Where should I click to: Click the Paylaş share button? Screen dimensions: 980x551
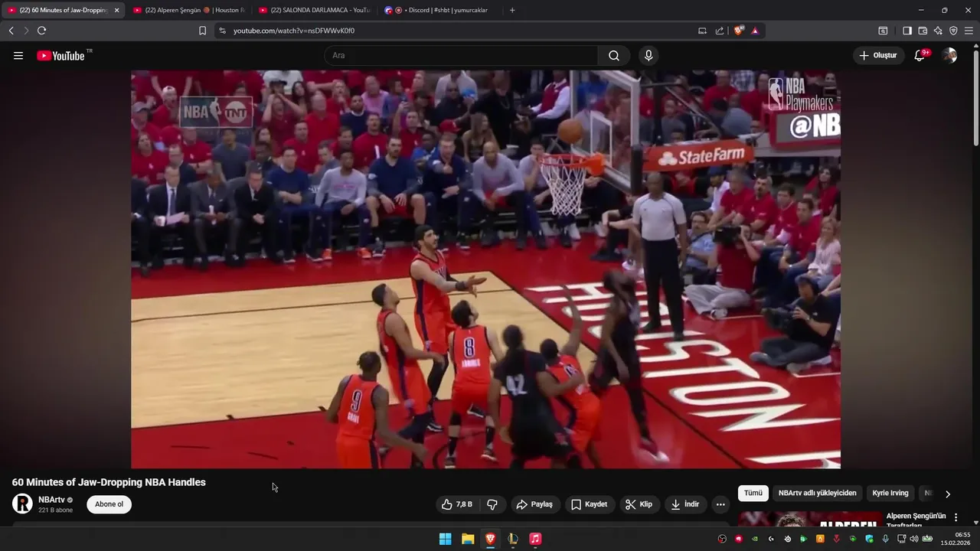point(534,504)
